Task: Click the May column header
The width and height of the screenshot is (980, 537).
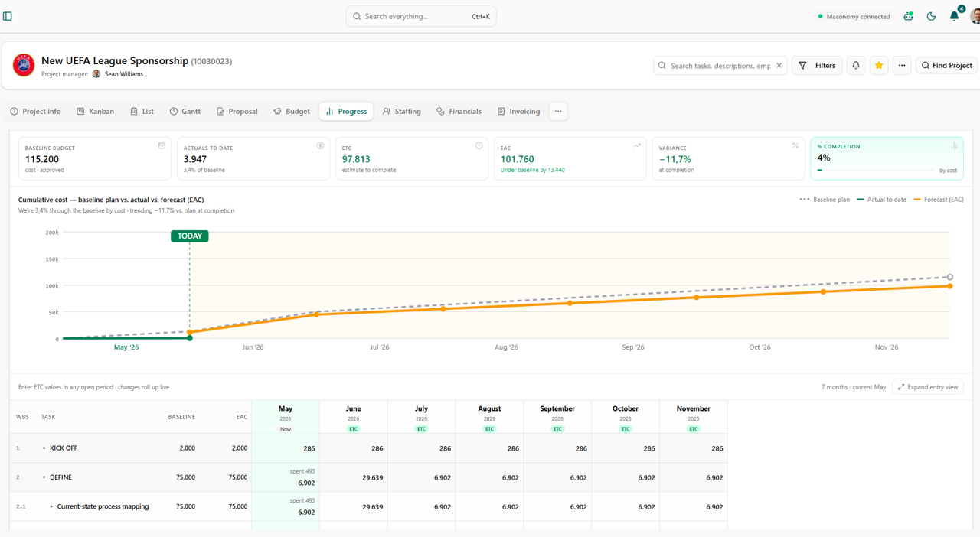Action: pos(286,418)
